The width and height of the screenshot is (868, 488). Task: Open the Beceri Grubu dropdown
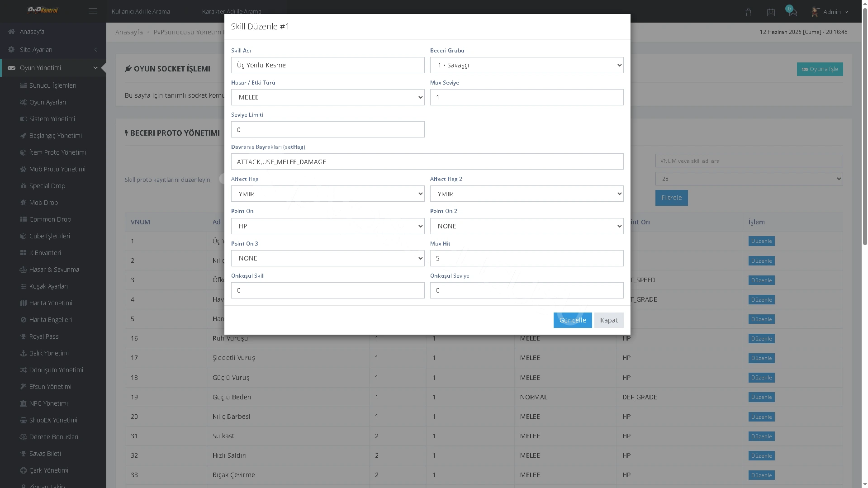(526, 65)
